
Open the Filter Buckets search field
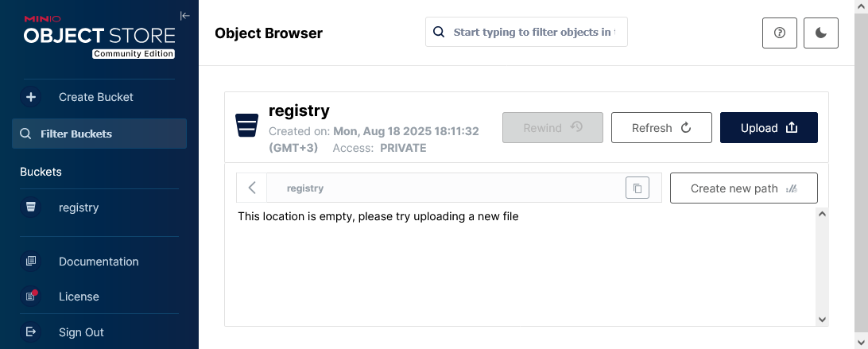click(99, 134)
